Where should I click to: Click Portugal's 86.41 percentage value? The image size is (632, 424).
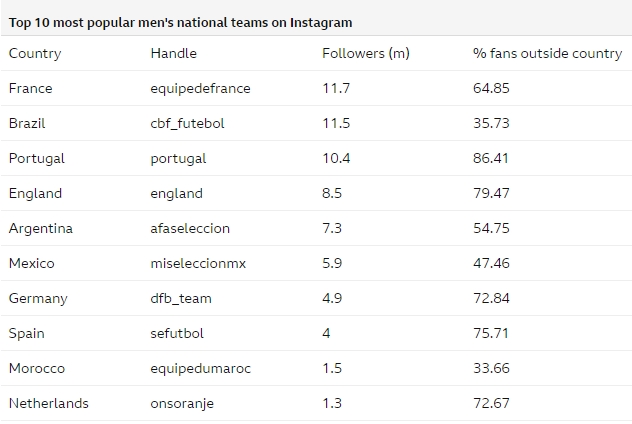(x=492, y=158)
